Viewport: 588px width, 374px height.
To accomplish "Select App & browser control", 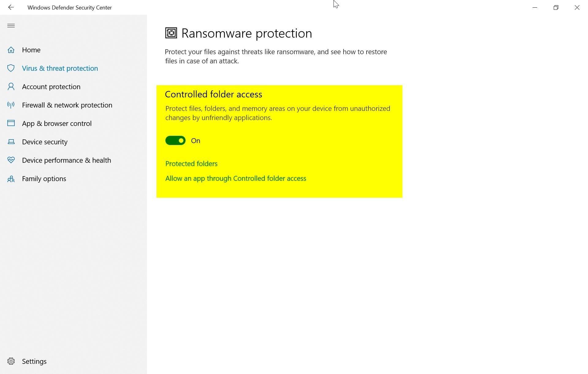I will 57,123.
